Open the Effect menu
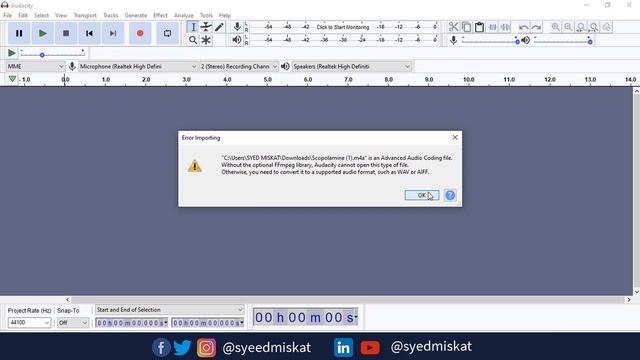The width and height of the screenshot is (640, 360). [160, 15]
